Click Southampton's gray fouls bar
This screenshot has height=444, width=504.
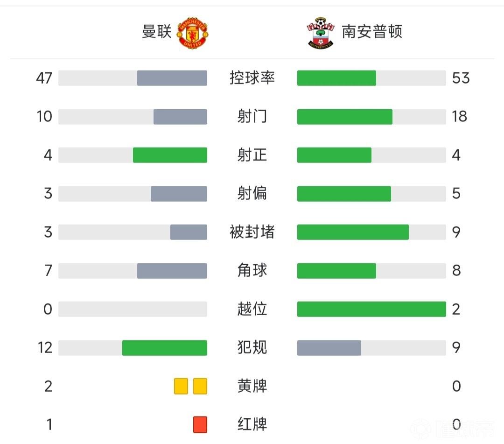pos(329,348)
